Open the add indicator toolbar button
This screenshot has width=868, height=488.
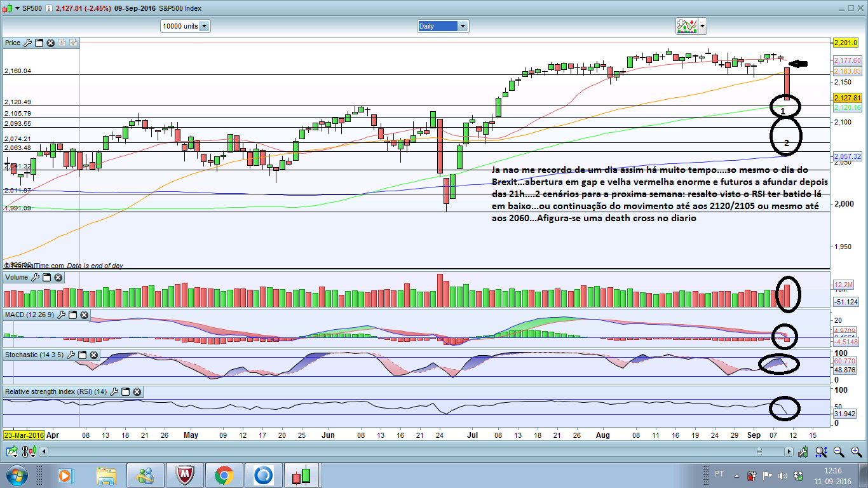click(686, 26)
